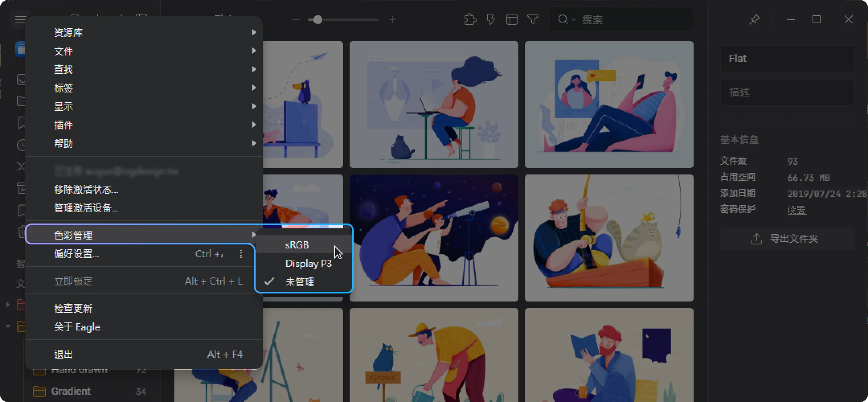Adjust the thumbnail size slider handle
868x402 pixels.
pos(317,19)
